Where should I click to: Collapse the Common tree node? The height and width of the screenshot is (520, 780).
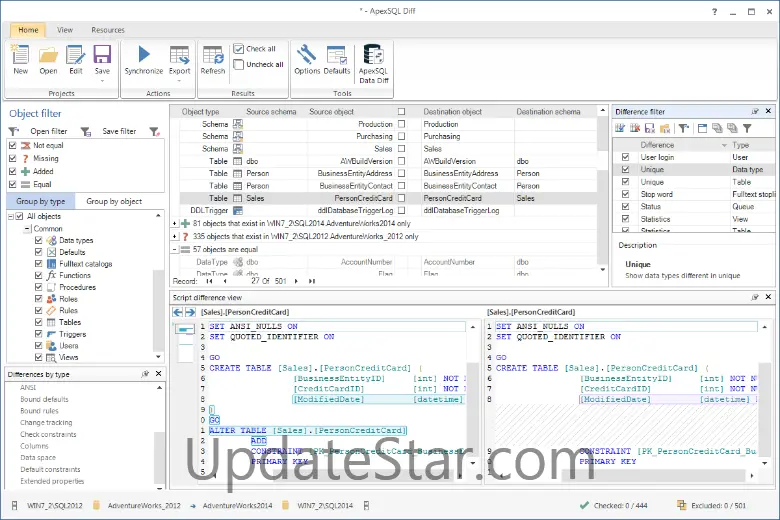coord(27,229)
